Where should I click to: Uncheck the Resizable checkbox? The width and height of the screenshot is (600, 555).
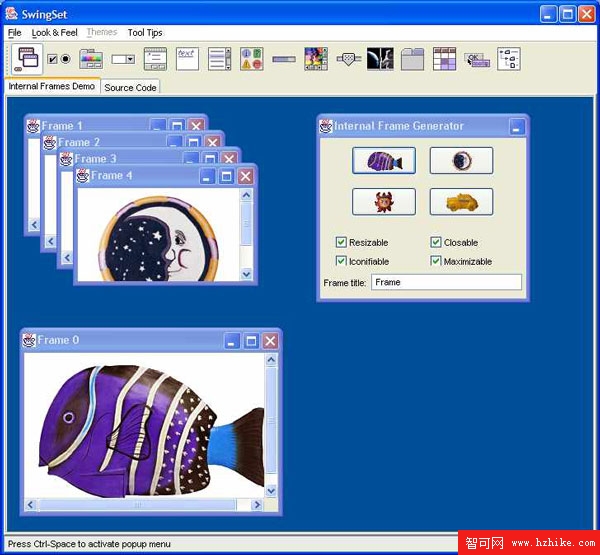point(341,242)
